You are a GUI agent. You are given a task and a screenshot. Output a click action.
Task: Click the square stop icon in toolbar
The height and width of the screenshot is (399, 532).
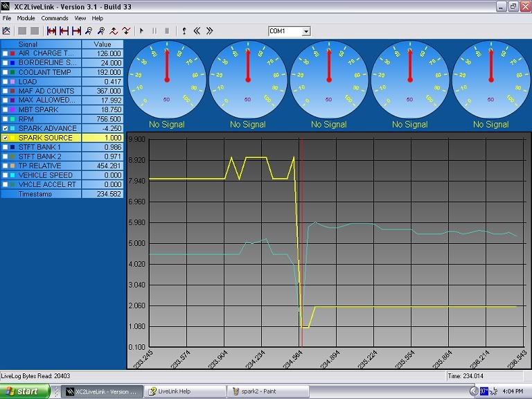[x=167, y=31]
